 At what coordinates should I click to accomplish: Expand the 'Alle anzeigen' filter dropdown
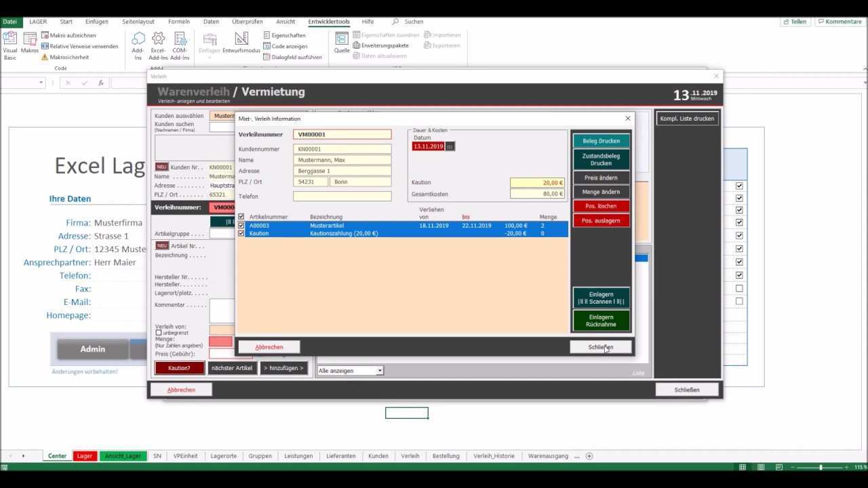pos(380,371)
